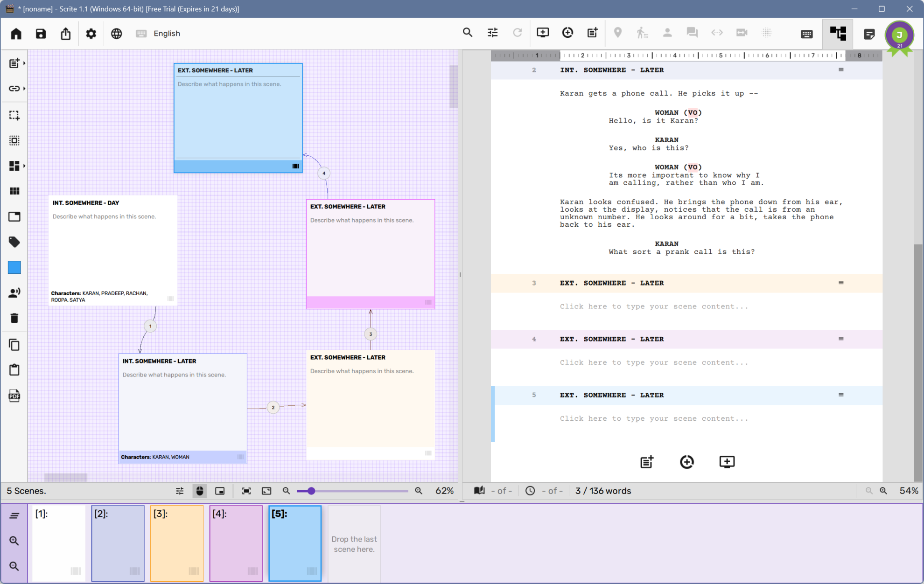This screenshot has width=924, height=584.
Task: Open the menu for scene 3 heading
Action: click(x=841, y=283)
